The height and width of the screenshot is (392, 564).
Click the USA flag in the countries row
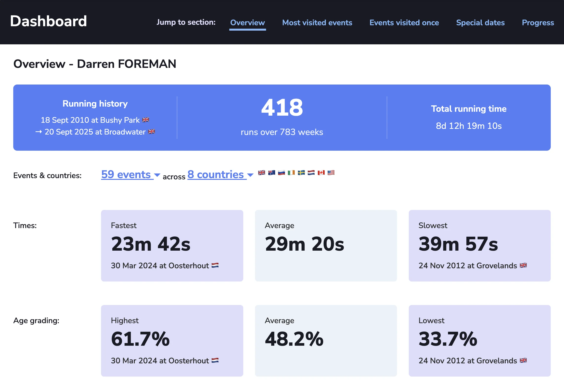(331, 173)
